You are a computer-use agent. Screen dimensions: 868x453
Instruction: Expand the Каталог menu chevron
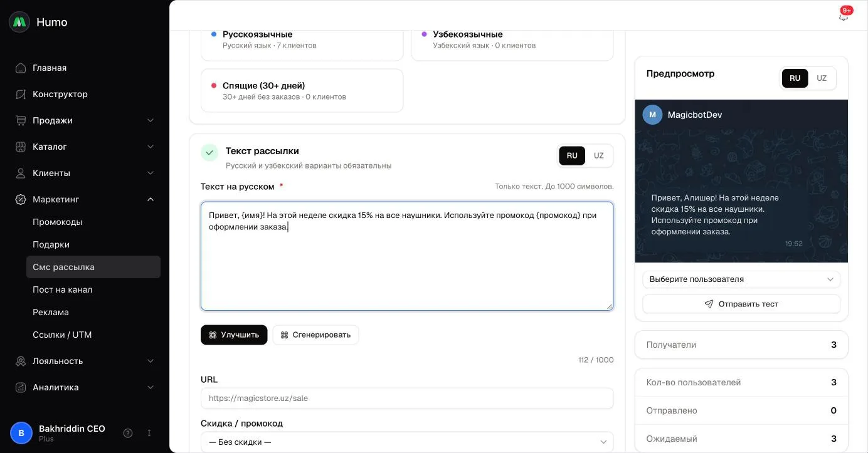[151, 147]
